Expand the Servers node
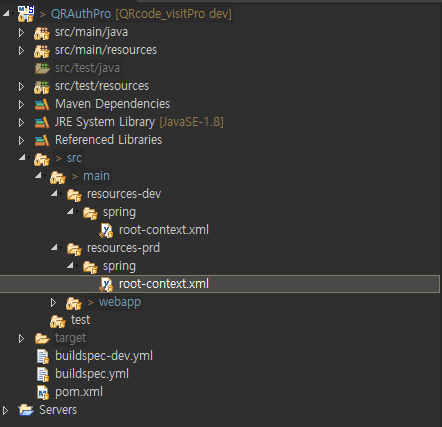 coord(5,411)
